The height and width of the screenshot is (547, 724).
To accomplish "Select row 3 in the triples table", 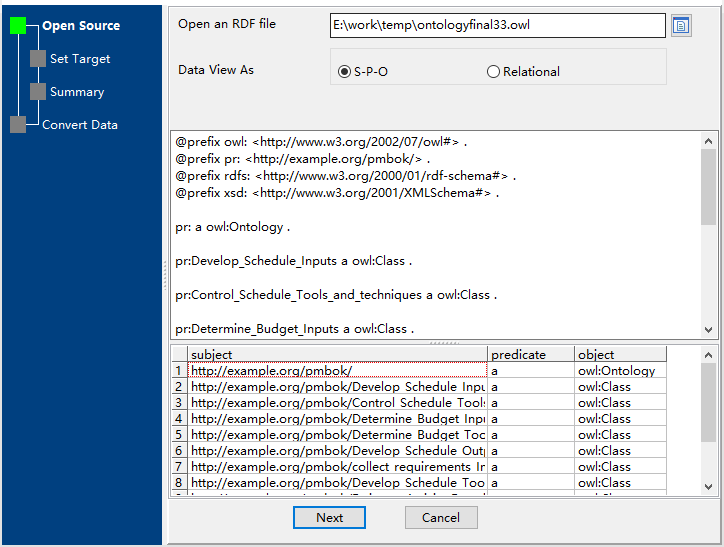I will pyautogui.click(x=179, y=403).
